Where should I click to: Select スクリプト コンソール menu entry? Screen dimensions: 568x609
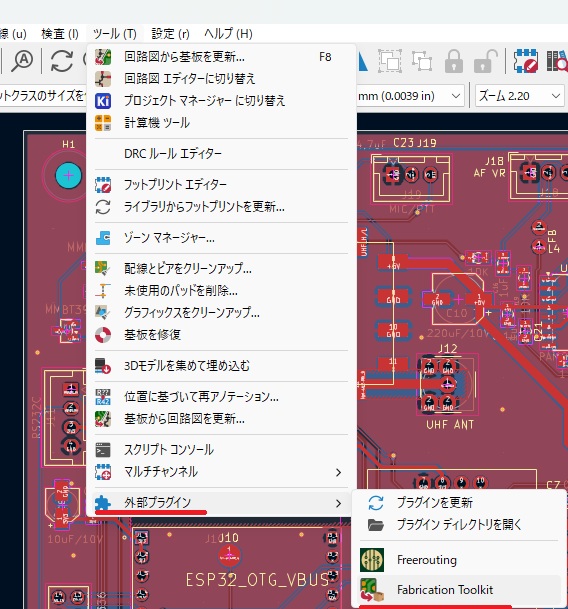coord(221,450)
